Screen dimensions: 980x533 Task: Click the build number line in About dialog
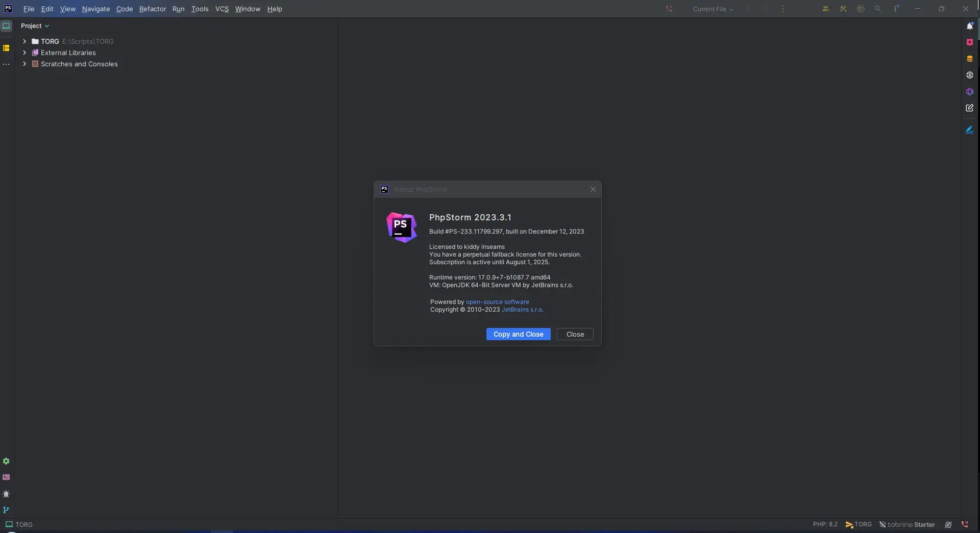[x=506, y=232]
